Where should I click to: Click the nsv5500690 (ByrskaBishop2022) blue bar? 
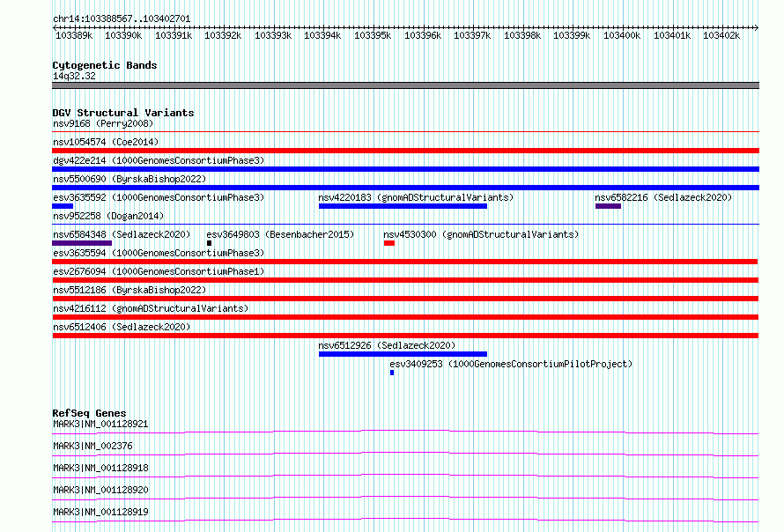tap(405, 188)
